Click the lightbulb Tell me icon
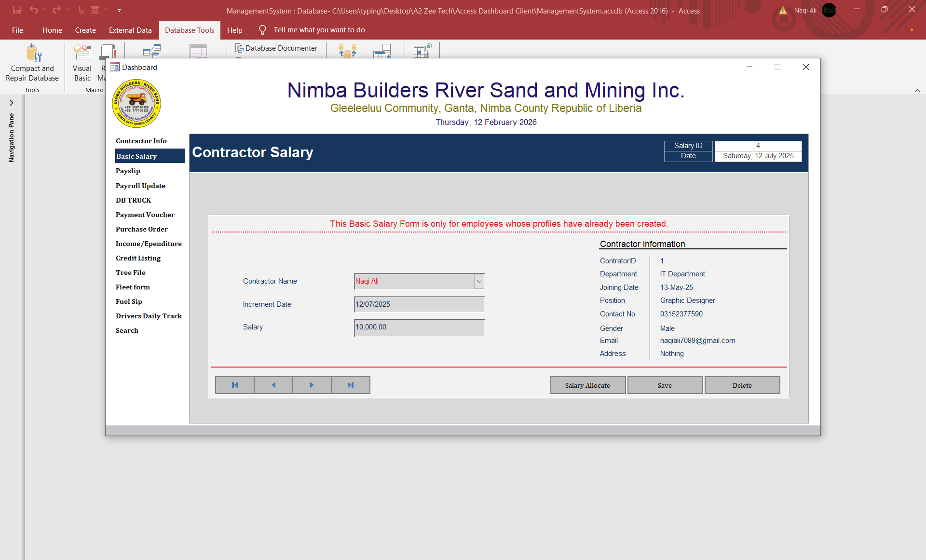926x560 pixels. click(x=262, y=30)
